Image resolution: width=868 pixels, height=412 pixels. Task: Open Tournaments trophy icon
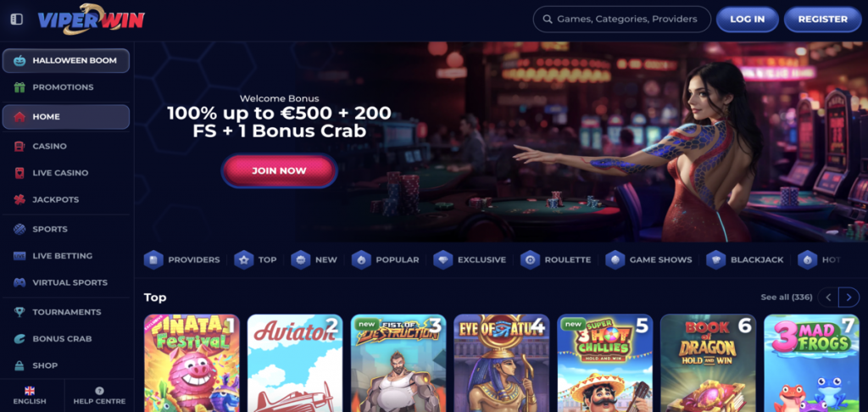[x=20, y=312]
